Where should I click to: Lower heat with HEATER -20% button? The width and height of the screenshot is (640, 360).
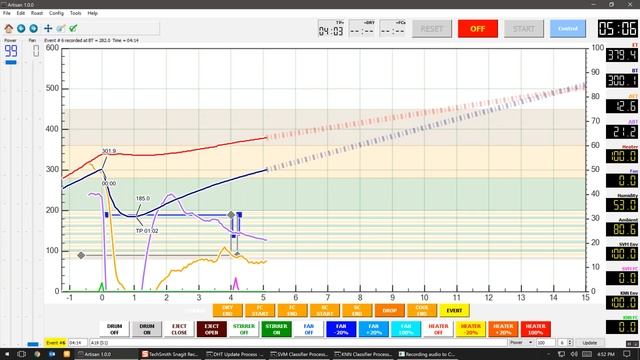[x=471, y=329]
